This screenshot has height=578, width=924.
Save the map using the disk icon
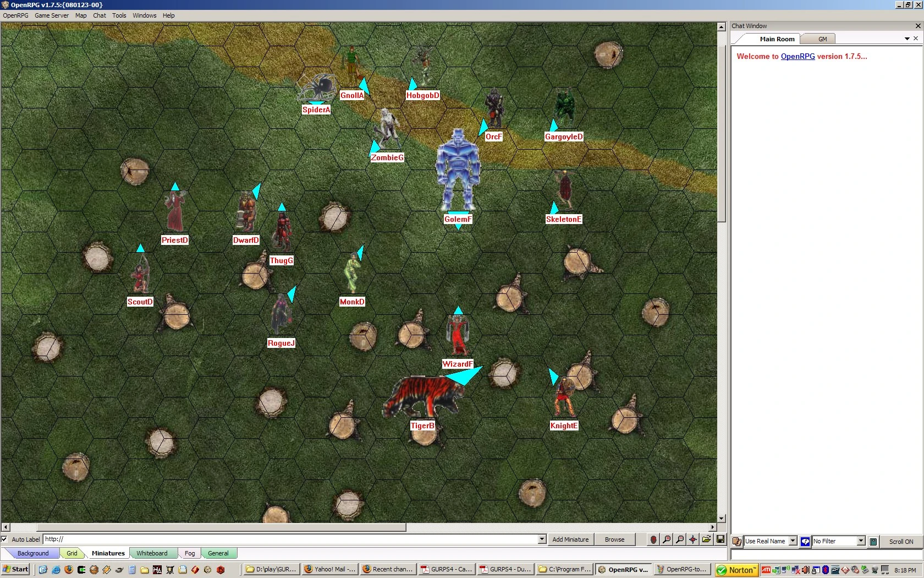[721, 539]
